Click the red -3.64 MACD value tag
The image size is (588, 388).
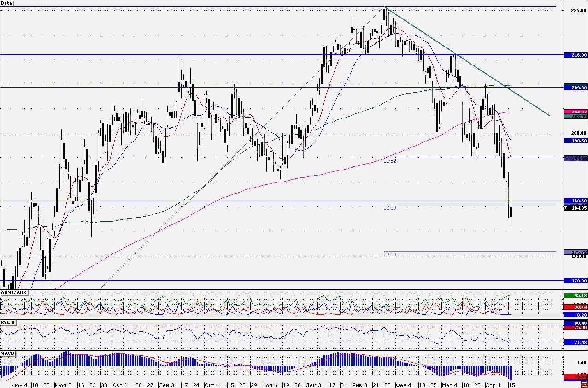[576, 377]
